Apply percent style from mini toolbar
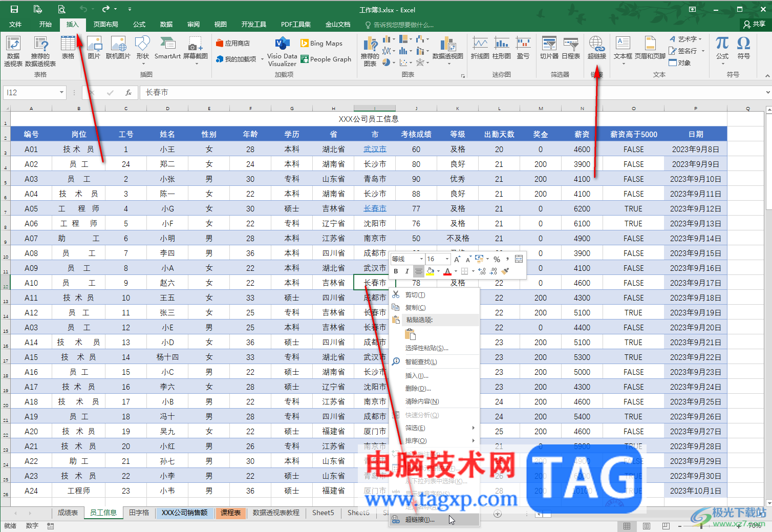 click(497, 259)
